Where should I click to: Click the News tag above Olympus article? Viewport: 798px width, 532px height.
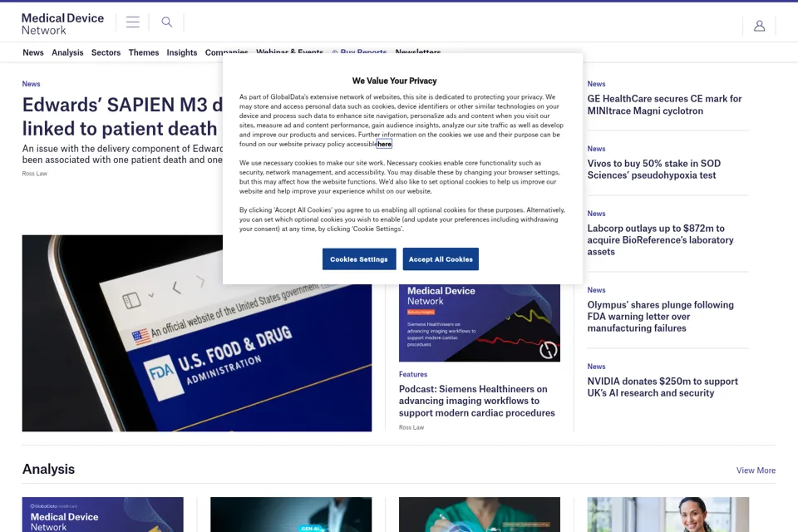tap(596, 290)
